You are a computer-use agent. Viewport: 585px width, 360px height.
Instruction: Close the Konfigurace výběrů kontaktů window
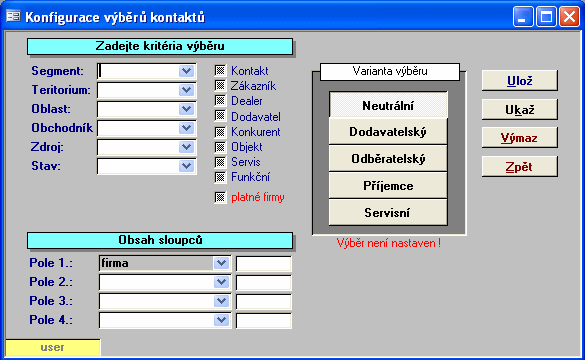tap(569, 17)
